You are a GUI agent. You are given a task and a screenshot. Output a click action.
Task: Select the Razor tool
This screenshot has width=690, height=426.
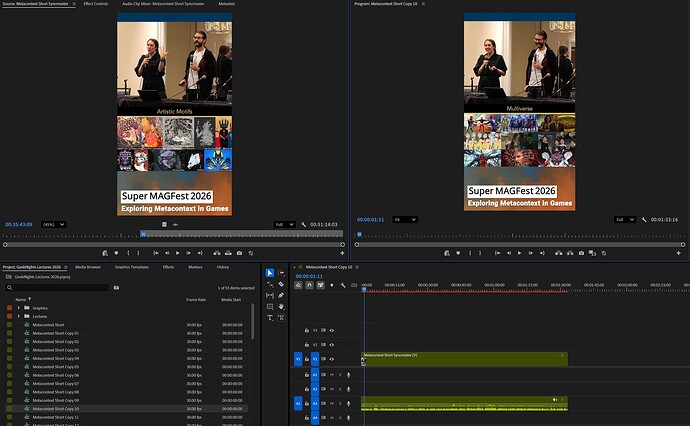(281, 284)
